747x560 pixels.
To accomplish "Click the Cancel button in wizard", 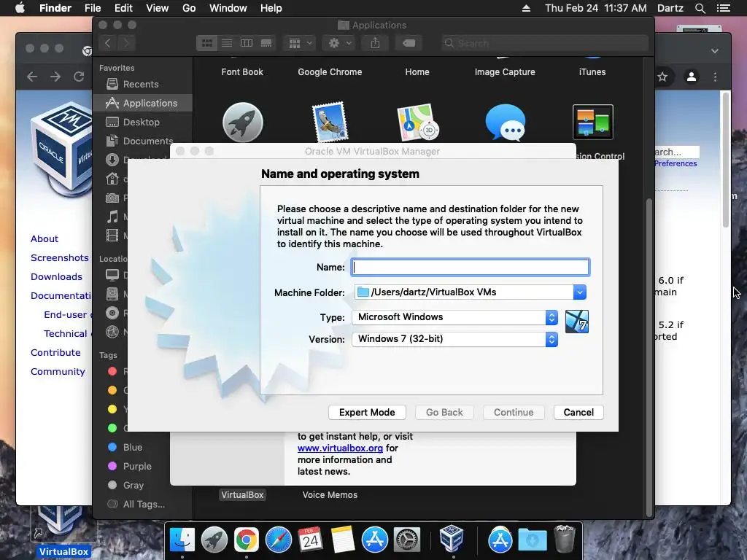I will coord(578,413).
